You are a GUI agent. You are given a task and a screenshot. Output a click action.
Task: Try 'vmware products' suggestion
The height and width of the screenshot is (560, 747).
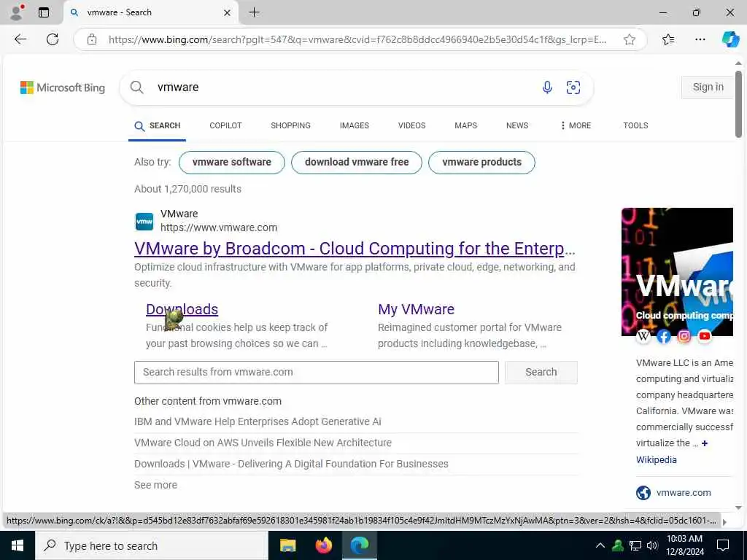pyautogui.click(x=481, y=163)
